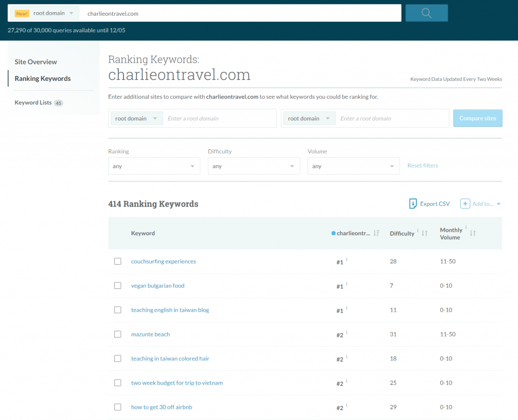
Task: Click the Reset filters link
Action: pos(422,165)
